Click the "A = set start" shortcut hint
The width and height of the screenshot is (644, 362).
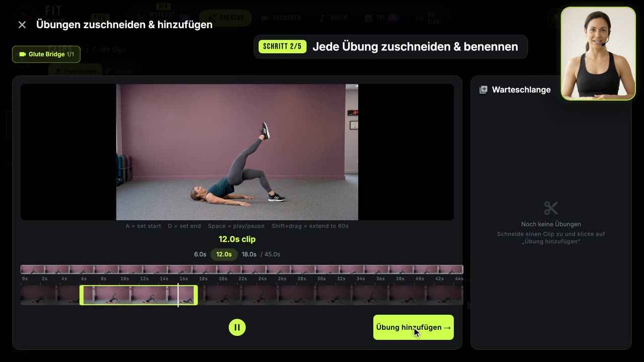[143, 226]
